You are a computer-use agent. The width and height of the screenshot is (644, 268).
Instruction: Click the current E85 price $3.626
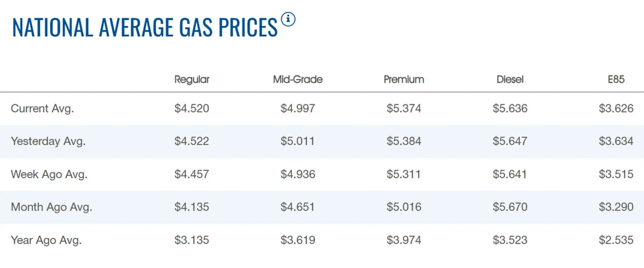[x=616, y=108]
